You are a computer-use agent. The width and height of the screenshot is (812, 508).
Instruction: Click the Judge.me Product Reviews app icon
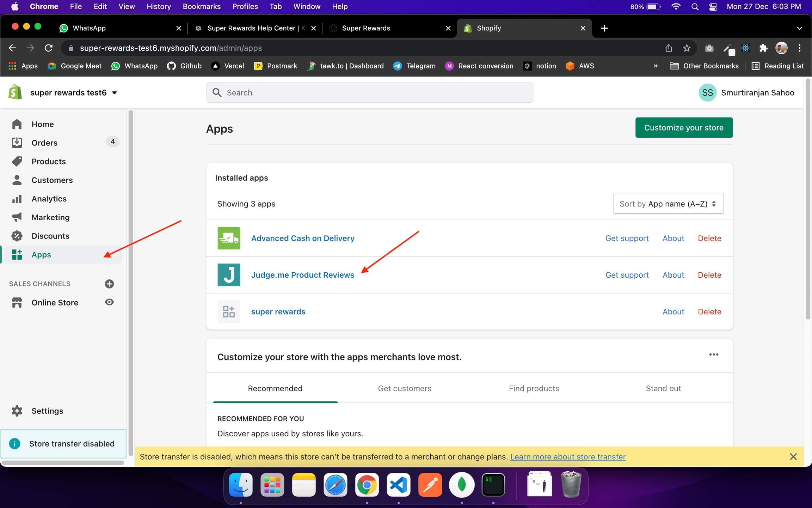[x=229, y=275]
